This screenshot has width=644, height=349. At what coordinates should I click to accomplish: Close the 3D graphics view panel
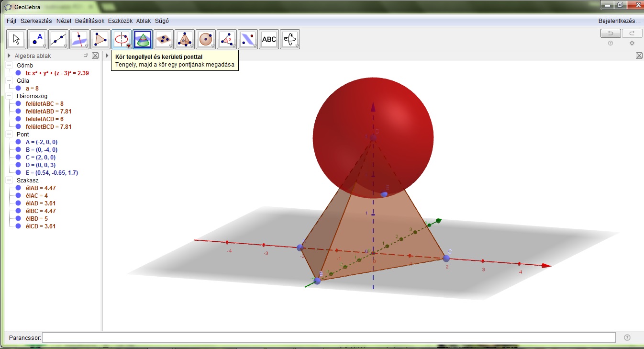click(x=639, y=56)
